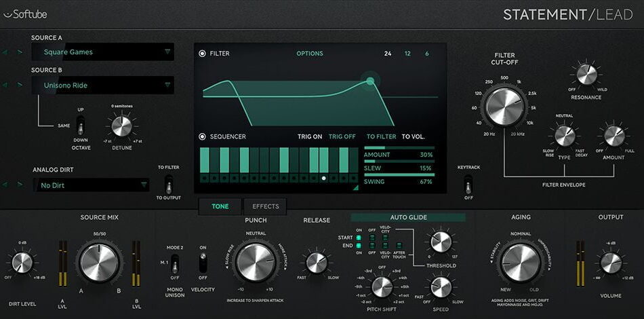Click the filter curve cutoff handle
This screenshot has height=319, width=644.
[x=370, y=81]
